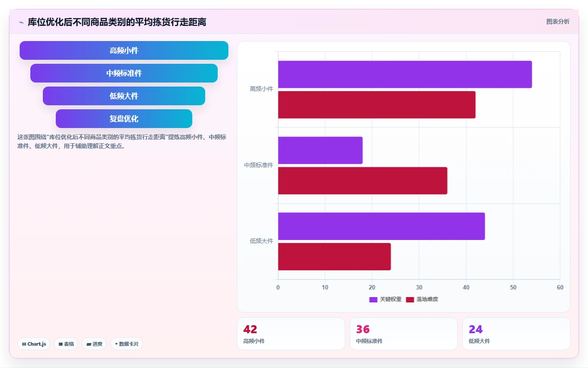Click the x-axis tick label 60
Image resolution: width=588 pixels, height=368 pixels.
pyautogui.click(x=560, y=288)
